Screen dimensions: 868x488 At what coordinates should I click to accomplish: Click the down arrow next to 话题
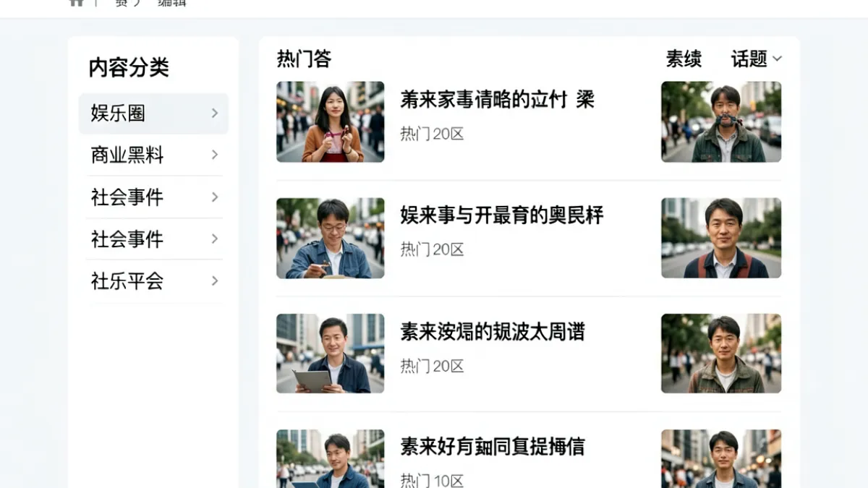pyautogui.click(x=778, y=59)
